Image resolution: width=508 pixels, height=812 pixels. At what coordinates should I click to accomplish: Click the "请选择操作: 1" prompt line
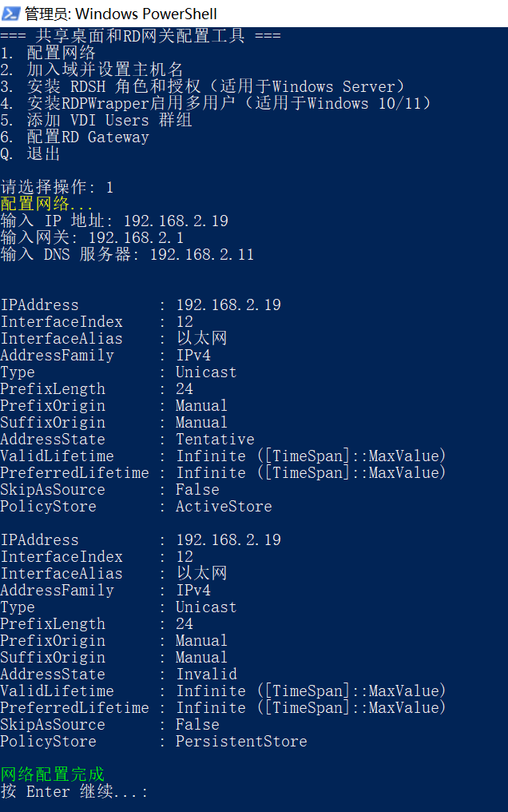pyautogui.click(x=57, y=187)
